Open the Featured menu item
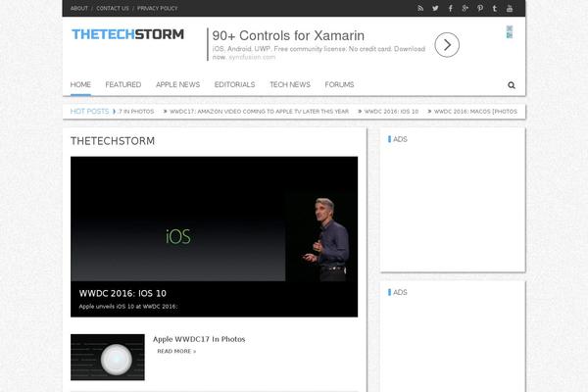Screen dimensions: 588x392 tap(123, 85)
